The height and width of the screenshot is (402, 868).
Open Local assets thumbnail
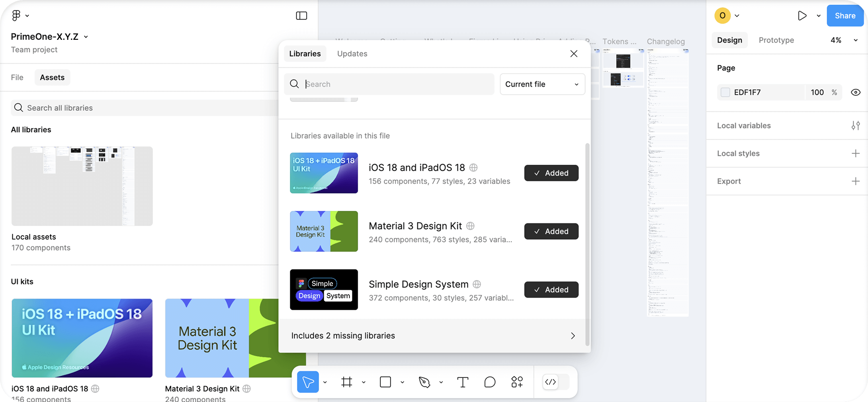82,186
